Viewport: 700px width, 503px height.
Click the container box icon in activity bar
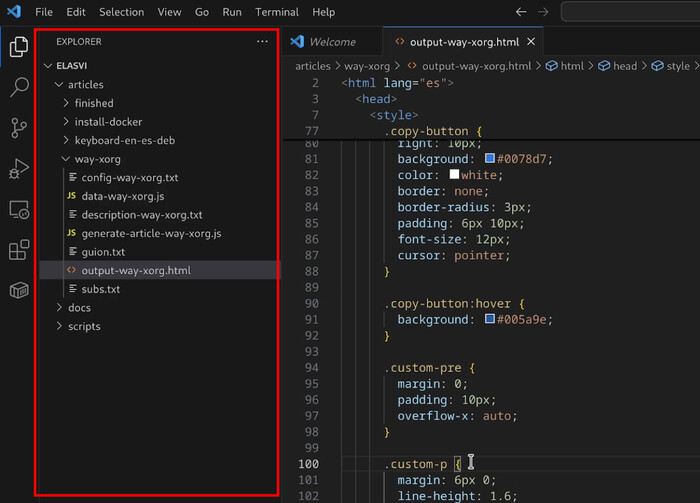tap(19, 290)
